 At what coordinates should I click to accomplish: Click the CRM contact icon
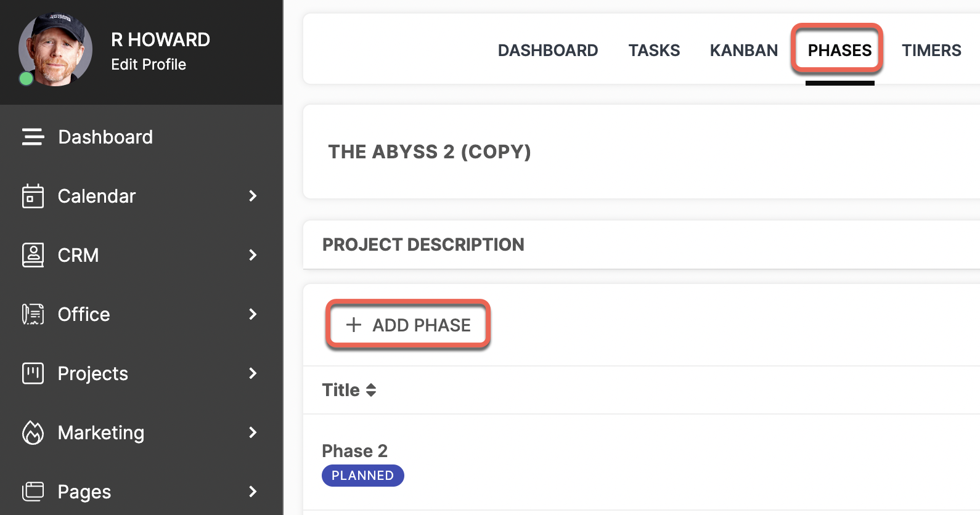click(33, 255)
